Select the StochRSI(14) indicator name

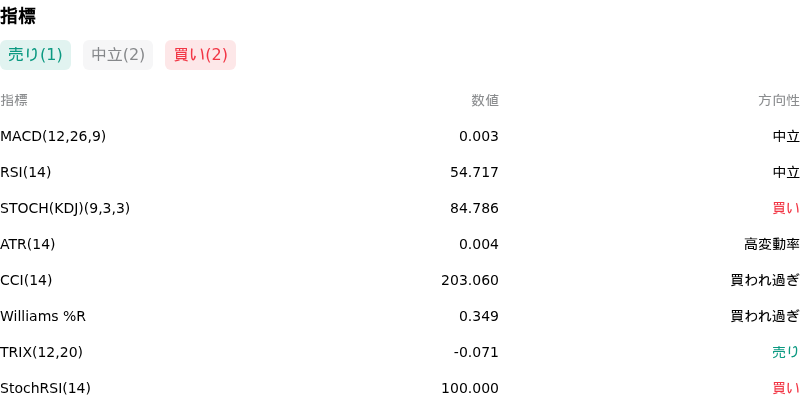point(45,388)
